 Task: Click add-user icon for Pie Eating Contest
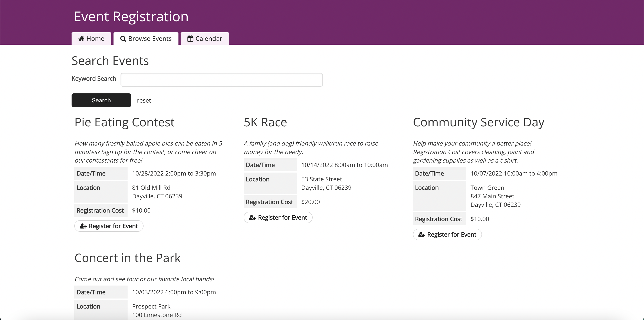(x=83, y=226)
